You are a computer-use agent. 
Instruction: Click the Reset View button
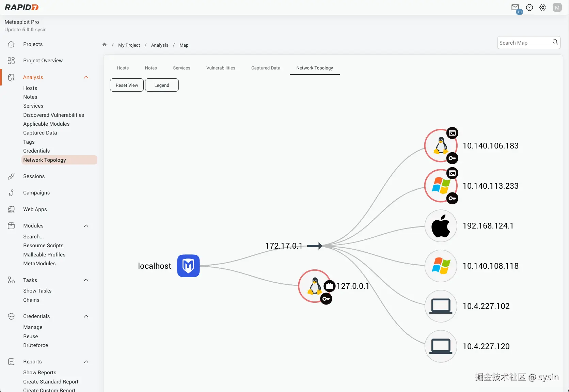click(x=126, y=85)
